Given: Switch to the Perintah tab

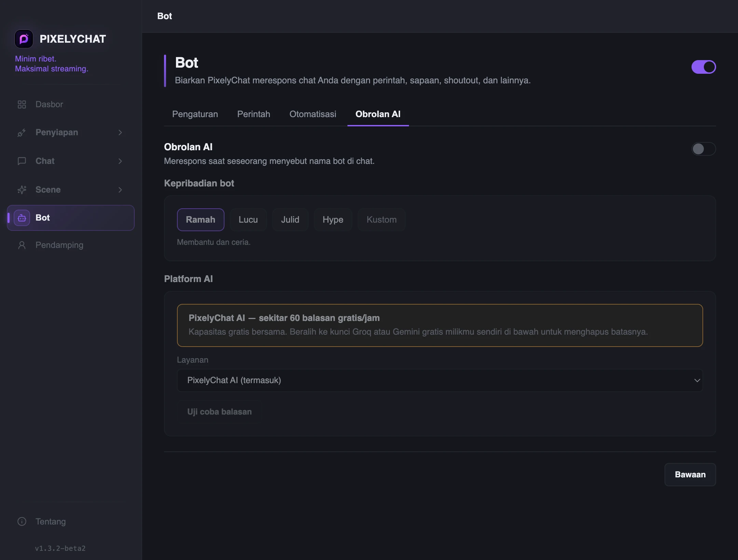Looking at the screenshot, I should coord(254,114).
